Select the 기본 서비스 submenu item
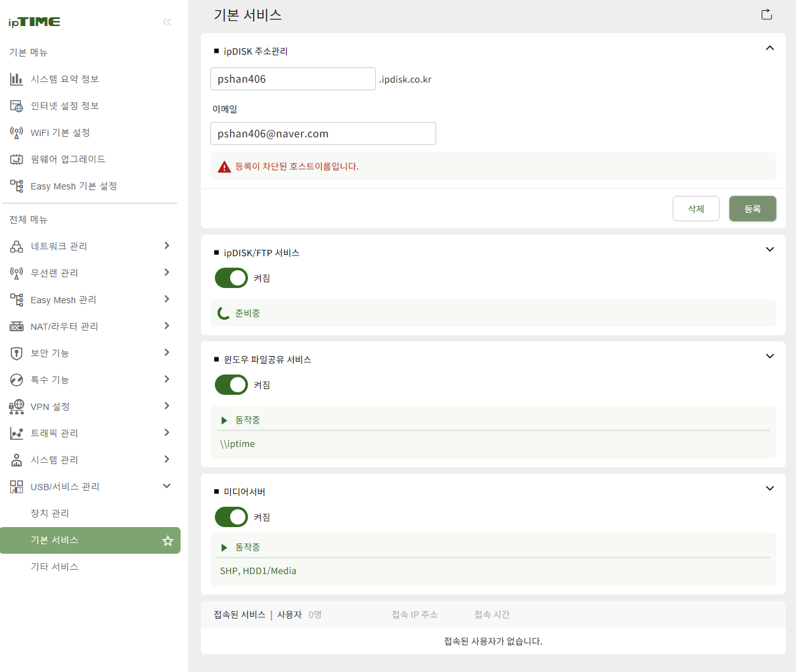The height and width of the screenshot is (672, 796). coord(90,540)
